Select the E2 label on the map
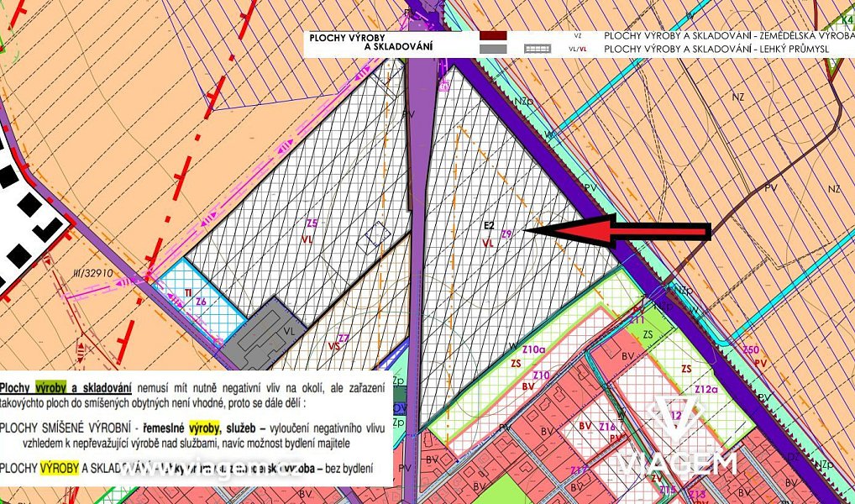855x504 pixels. [x=489, y=225]
